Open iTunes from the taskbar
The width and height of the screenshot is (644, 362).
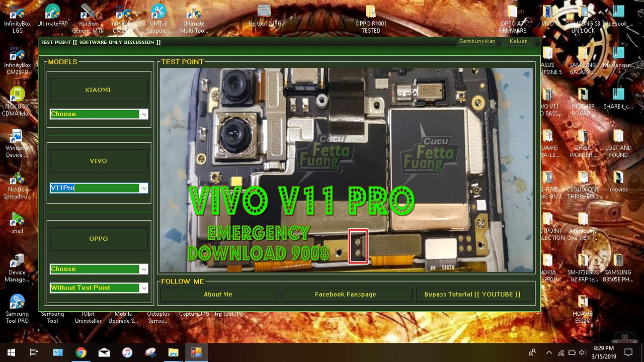pos(127,352)
